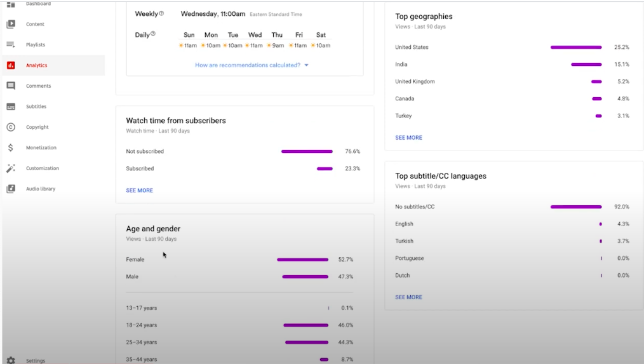Open SEE MORE under Top subtitle/CC languages

point(408,297)
